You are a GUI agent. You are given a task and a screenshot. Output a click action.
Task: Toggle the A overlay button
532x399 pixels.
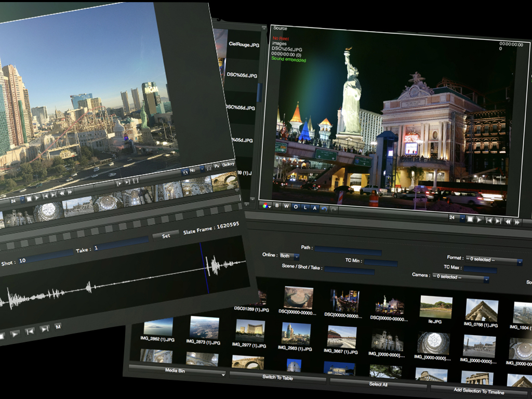pyautogui.click(x=315, y=208)
